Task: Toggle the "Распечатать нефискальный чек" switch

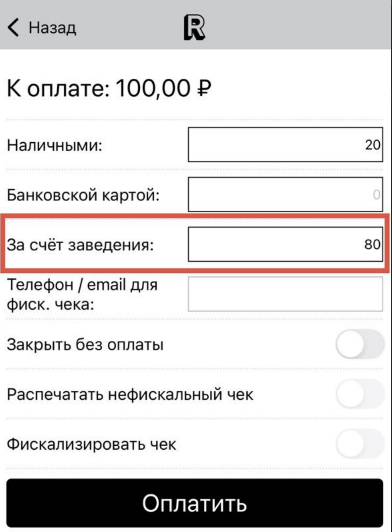Action: click(360, 394)
